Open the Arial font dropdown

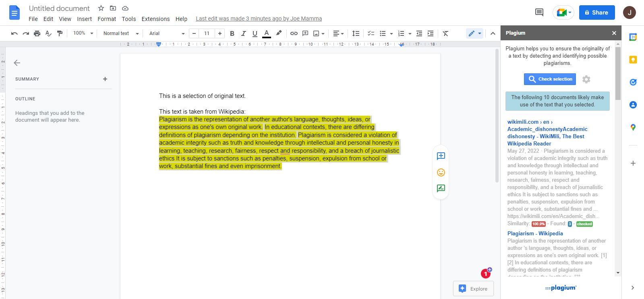coord(167,33)
